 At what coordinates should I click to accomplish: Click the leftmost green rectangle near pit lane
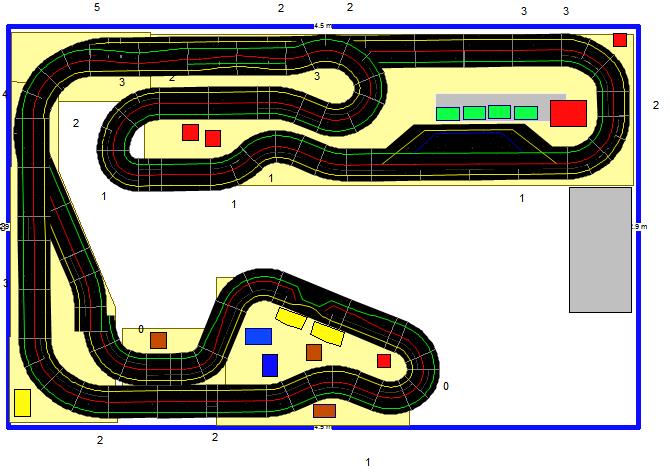tap(447, 114)
